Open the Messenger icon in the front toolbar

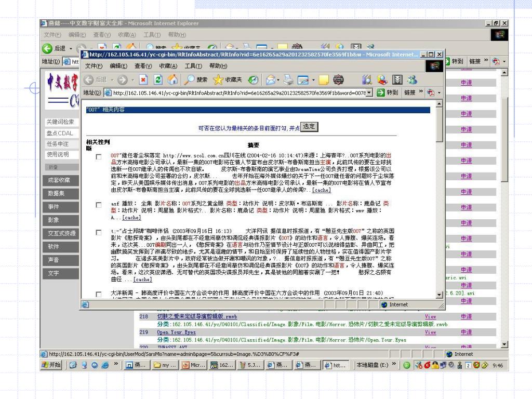[412, 79]
